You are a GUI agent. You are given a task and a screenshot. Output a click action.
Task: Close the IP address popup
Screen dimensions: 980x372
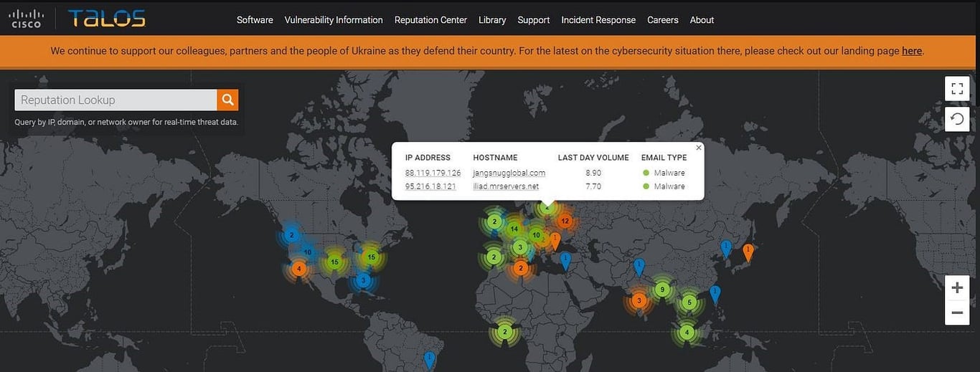pos(699,148)
